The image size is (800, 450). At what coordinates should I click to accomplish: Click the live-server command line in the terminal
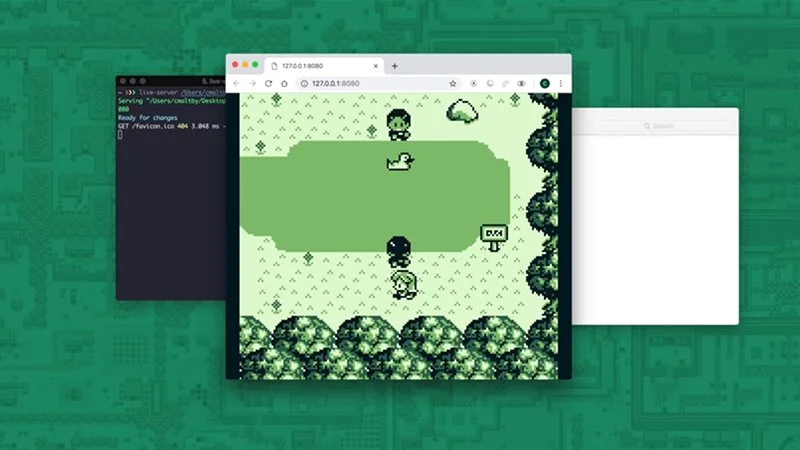pyautogui.click(x=171, y=92)
